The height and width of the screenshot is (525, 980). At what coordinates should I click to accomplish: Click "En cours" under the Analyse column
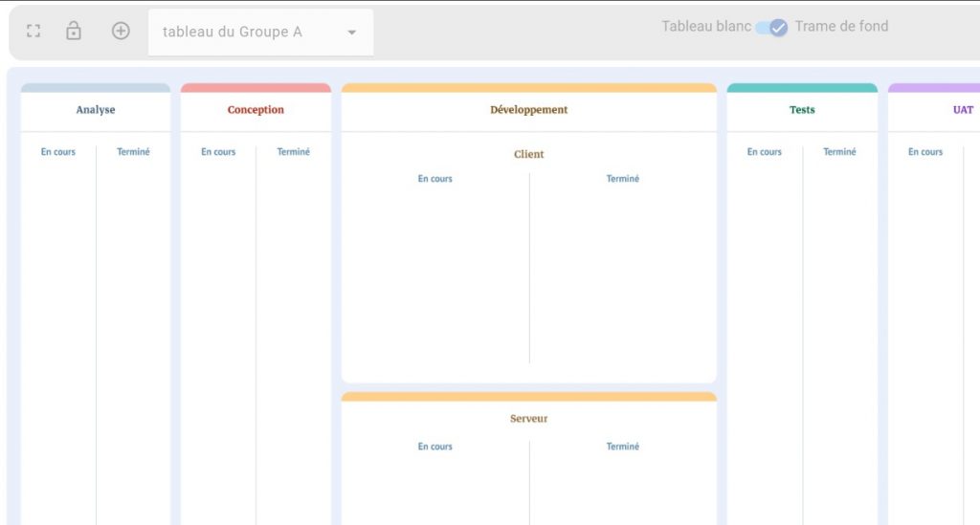pyautogui.click(x=58, y=152)
